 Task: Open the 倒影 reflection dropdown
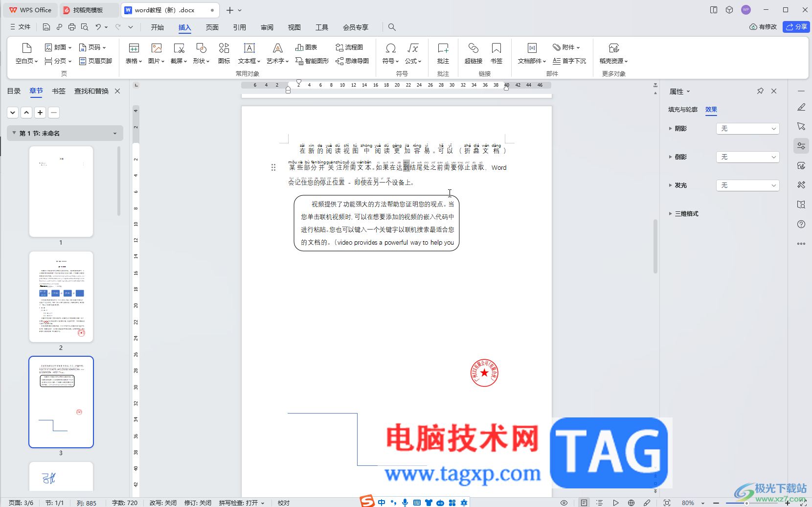[748, 157]
